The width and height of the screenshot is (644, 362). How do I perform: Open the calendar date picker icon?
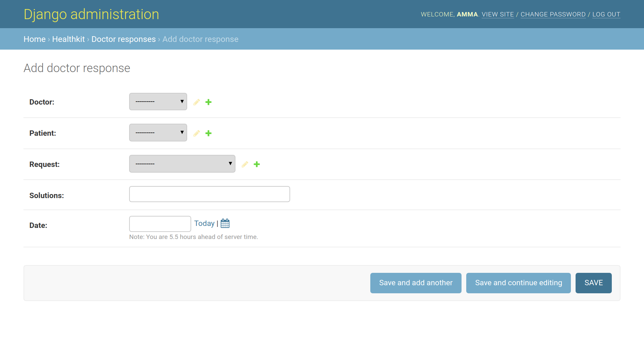pos(225,224)
